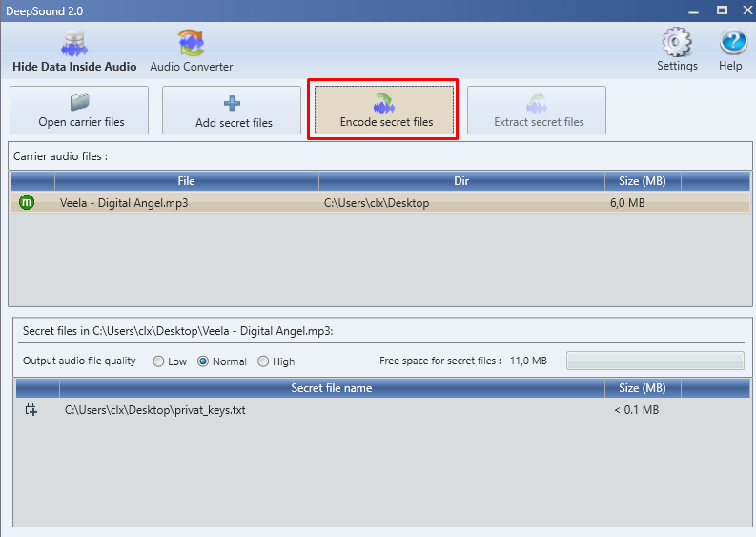Click carrier table Size (MB) column header
The height and width of the screenshot is (537, 756).
[643, 181]
